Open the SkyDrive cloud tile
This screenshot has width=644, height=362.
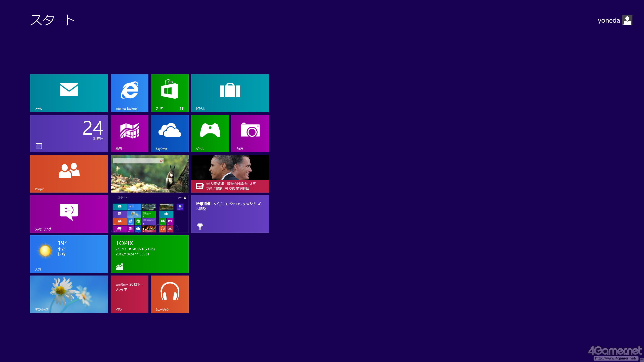pyautogui.click(x=170, y=133)
